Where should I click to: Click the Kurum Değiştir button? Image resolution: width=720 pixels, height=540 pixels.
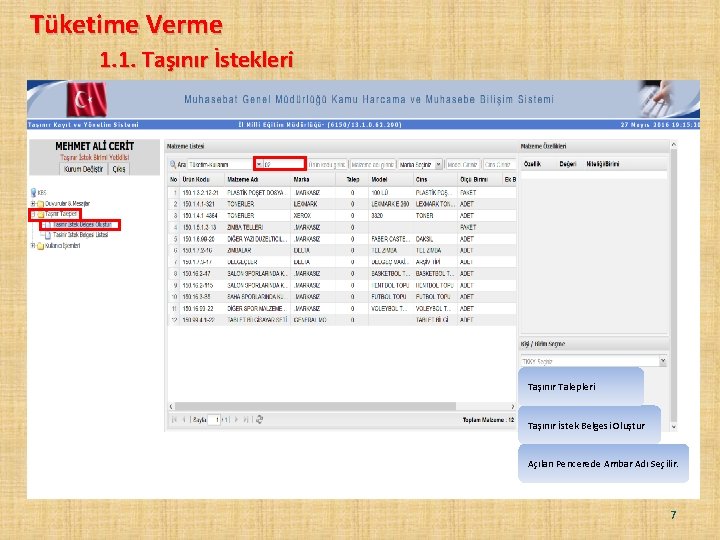[x=84, y=169]
